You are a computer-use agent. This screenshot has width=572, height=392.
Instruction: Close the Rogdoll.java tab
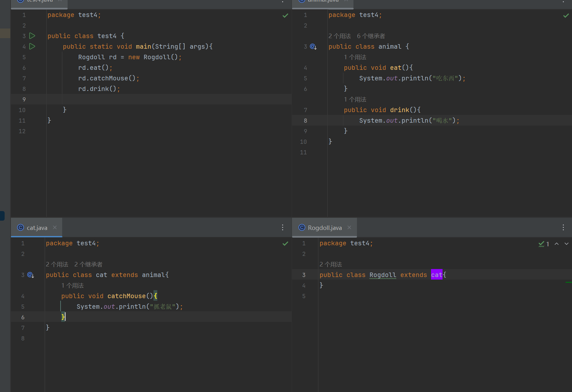[349, 227]
